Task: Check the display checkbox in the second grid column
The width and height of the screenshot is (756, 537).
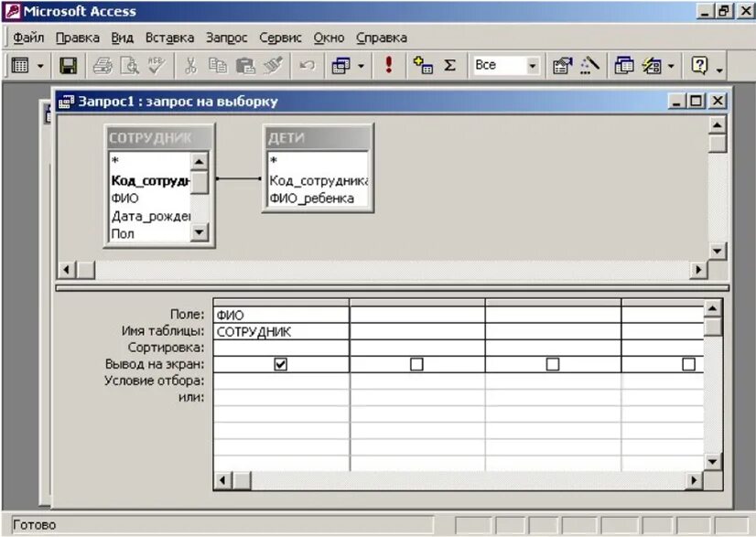Action: (x=416, y=364)
